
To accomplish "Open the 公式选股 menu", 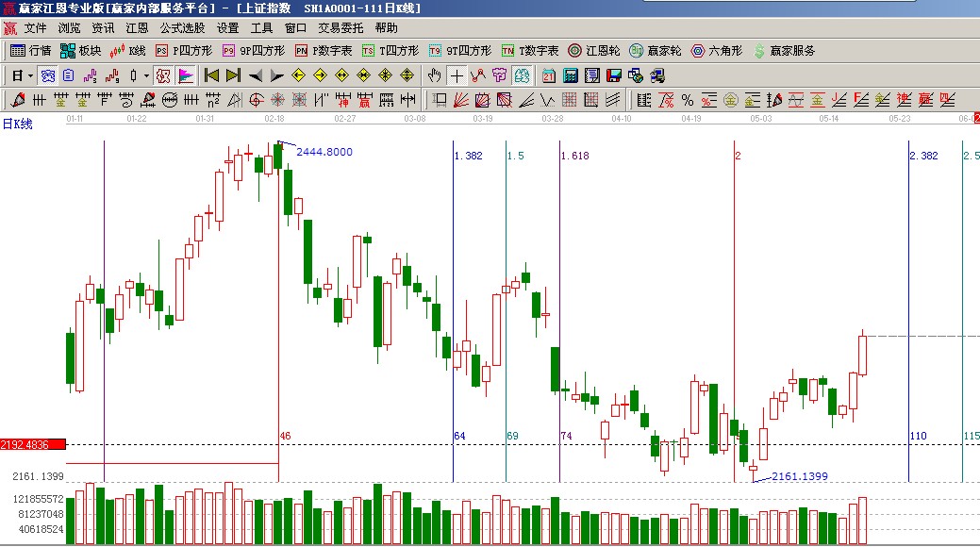I will point(182,28).
